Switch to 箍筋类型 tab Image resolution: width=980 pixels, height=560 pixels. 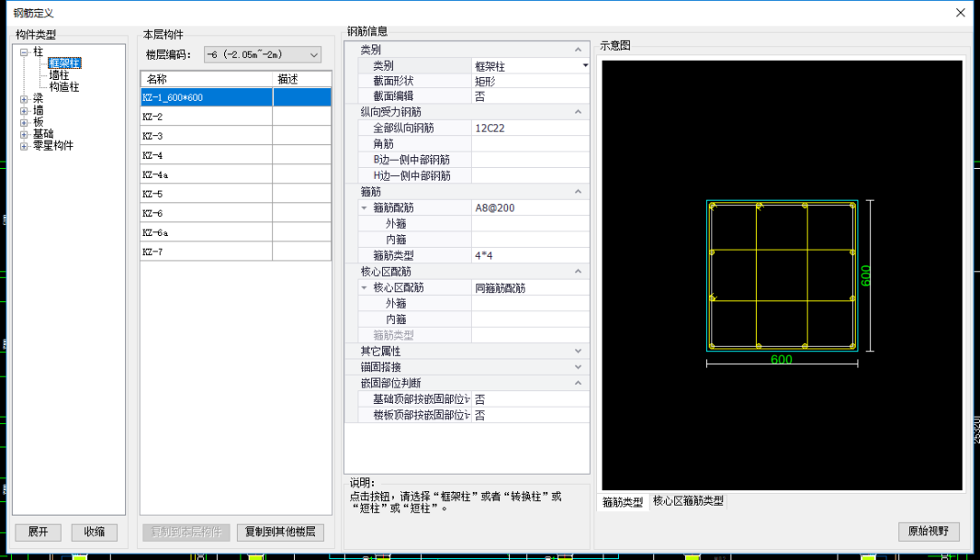[624, 502]
